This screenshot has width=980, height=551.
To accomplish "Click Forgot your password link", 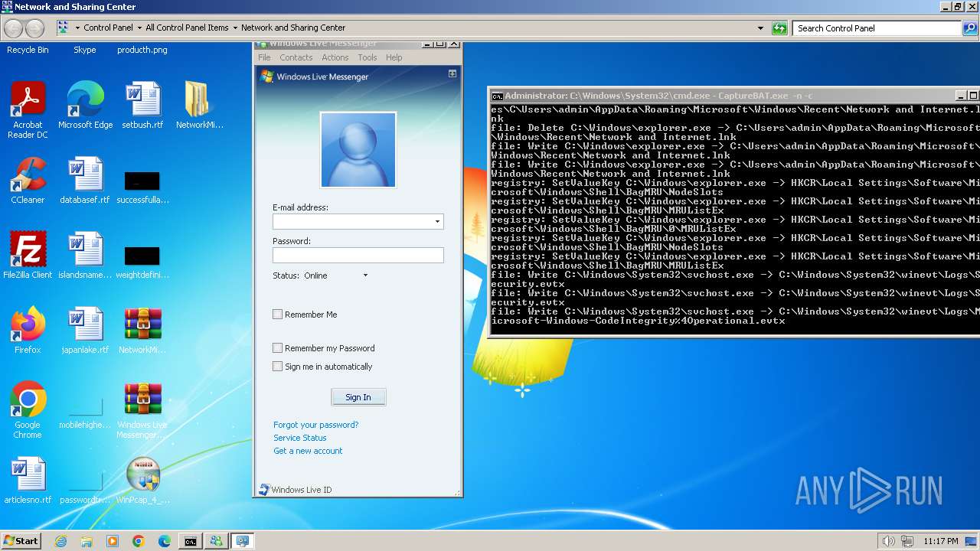I will (x=315, y=425).
